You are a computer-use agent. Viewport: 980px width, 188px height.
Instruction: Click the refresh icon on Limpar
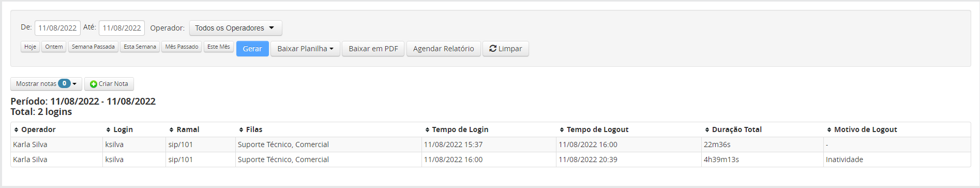(493, 48)
